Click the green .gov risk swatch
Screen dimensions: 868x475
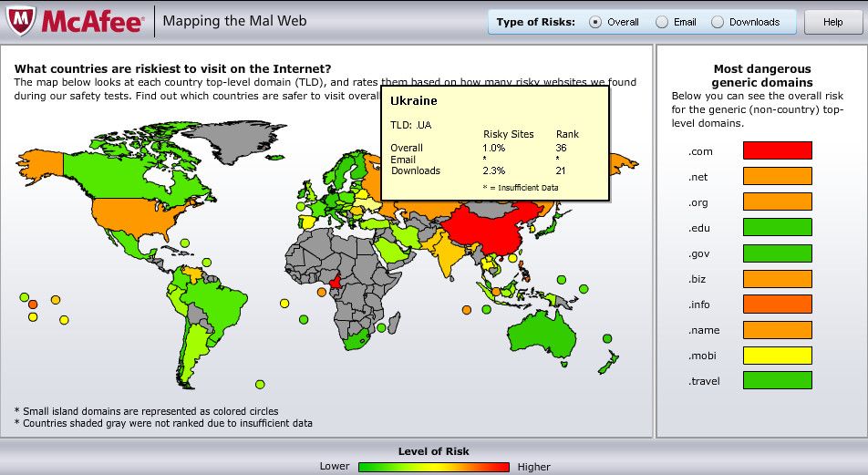777,253
